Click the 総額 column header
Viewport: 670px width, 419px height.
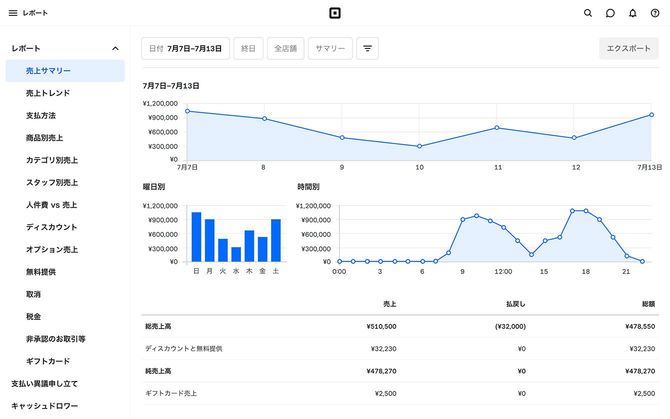click(648, 304)
